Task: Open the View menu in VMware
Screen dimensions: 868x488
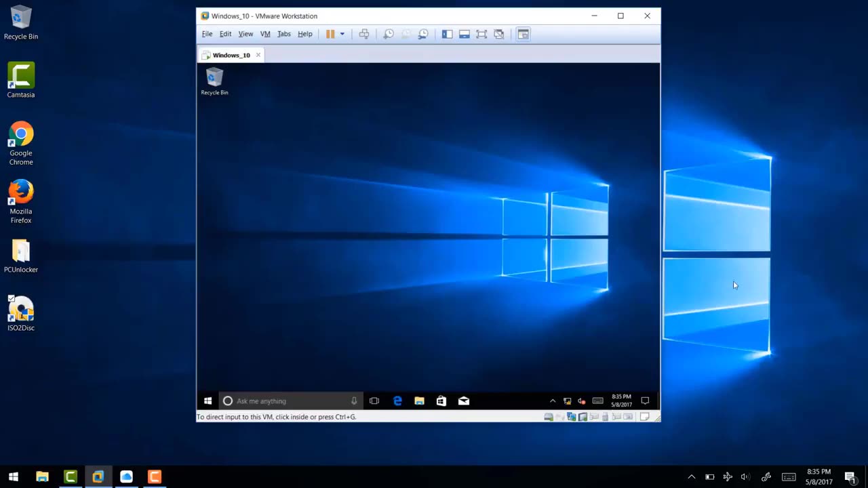Action: [245, 34]
